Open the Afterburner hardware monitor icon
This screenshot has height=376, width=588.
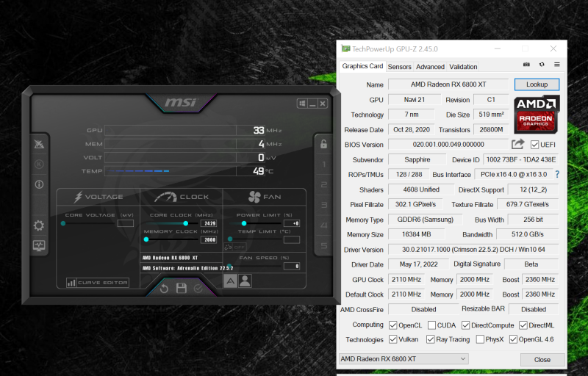[x=39, y=246]
